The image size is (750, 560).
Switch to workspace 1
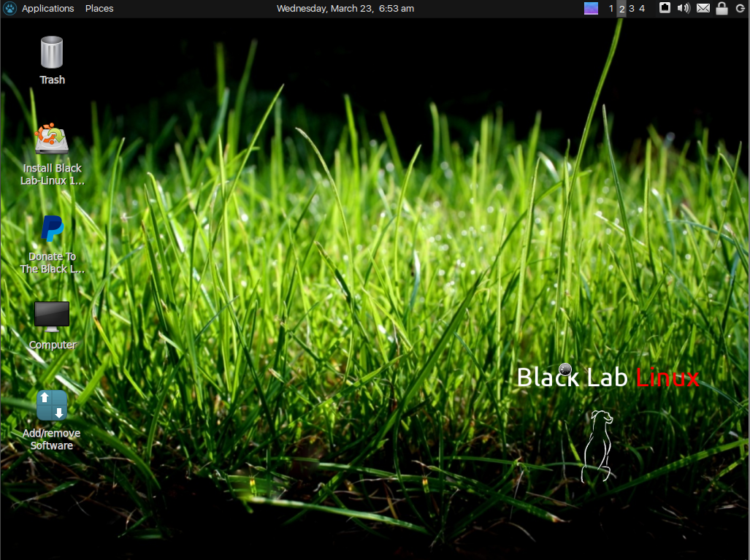click(x=611, y=9)
